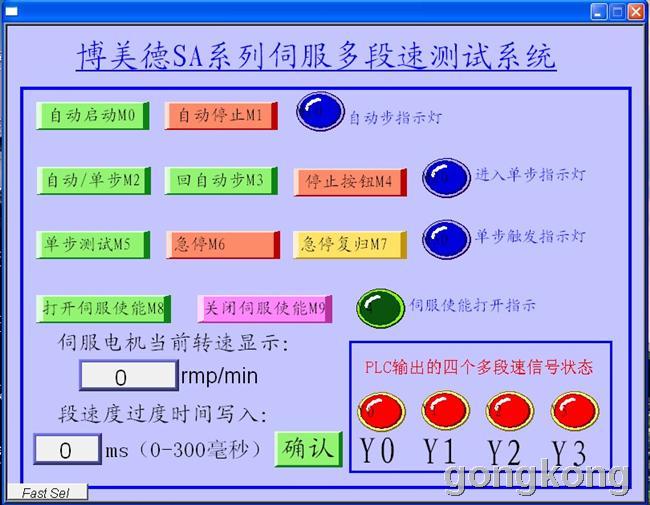The image size is (650, 505).
Task: Click the Y0 label text
Action: pyautogui.click(x=377, y=451)
